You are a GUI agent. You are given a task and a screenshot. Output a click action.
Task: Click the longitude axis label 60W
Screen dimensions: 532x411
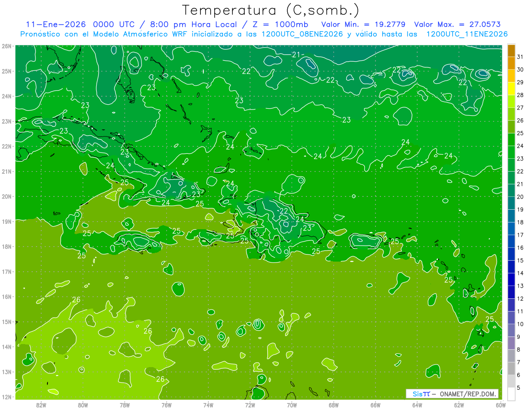501,404
